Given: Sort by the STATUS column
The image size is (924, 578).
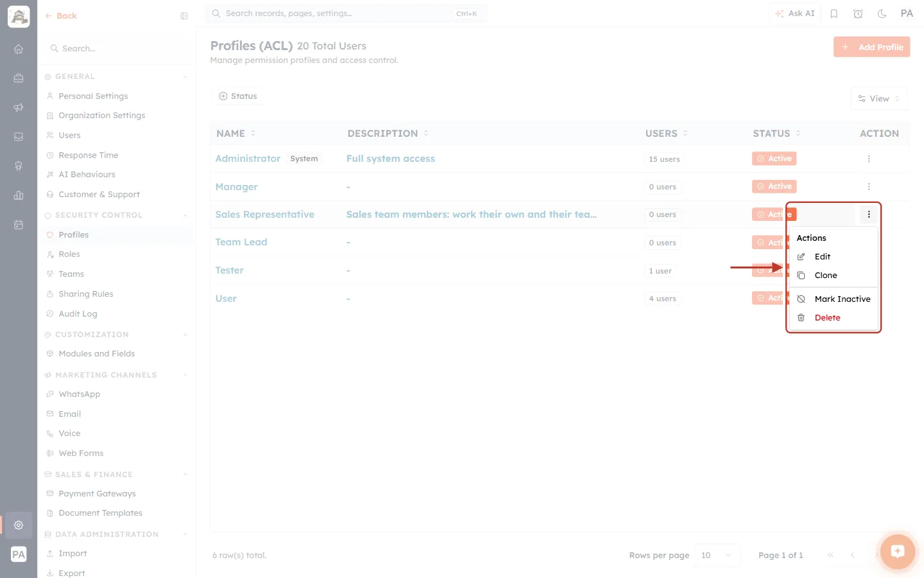Looking at the screenshot, I should pos(777,134).
